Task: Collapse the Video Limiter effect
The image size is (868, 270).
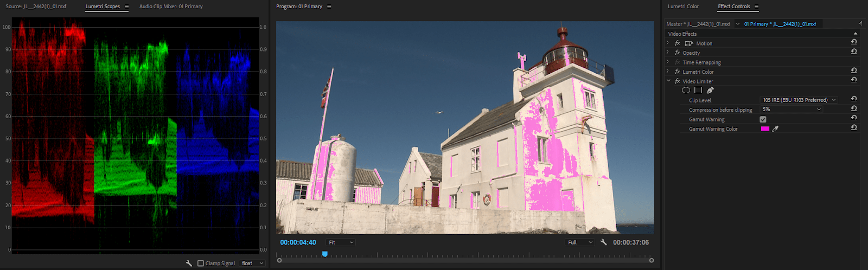Action: (x=668, y=81)
